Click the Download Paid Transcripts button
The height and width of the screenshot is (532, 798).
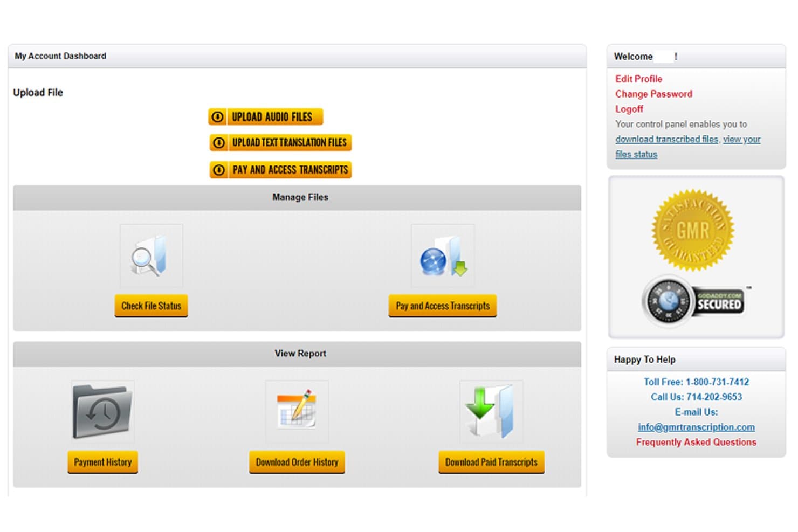pyautogui.click(x=491, y=462)
